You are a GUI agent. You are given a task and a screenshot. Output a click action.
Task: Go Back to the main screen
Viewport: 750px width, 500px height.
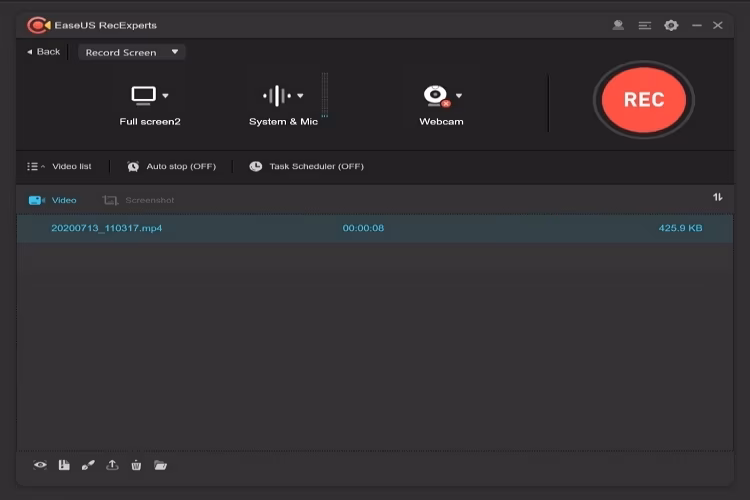[44, 52]
